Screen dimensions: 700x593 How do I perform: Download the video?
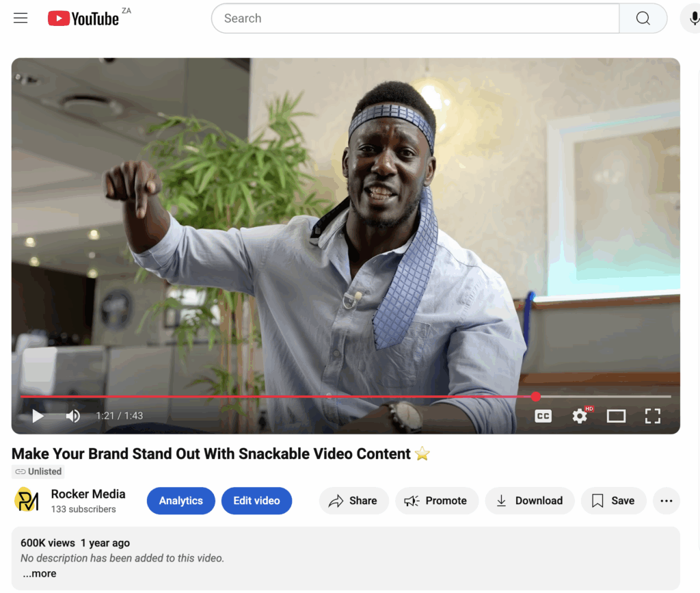click(x=529, y=501)
